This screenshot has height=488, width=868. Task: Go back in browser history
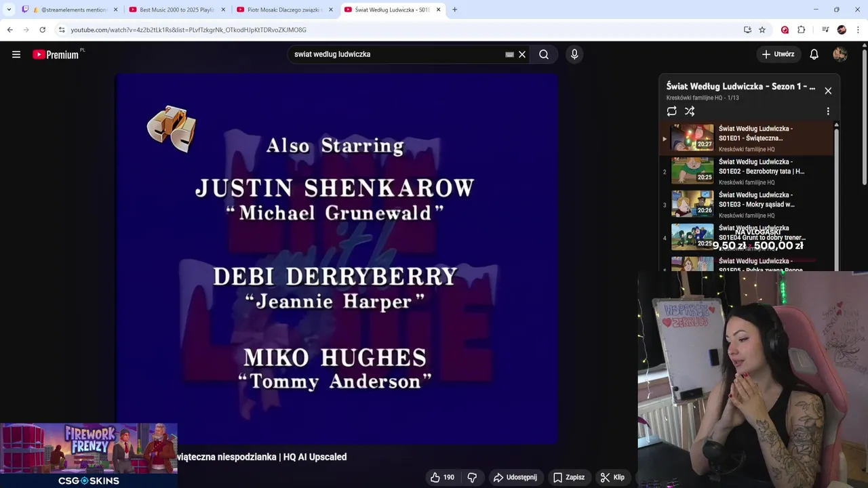point(9,30)
